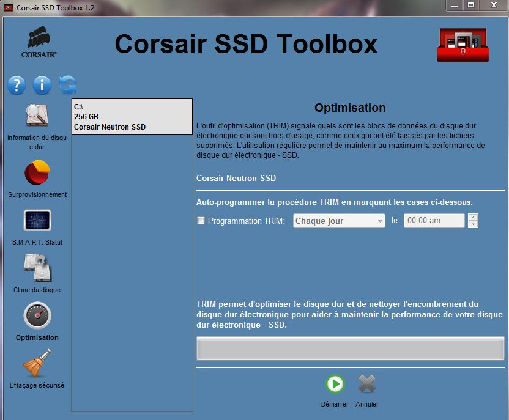Screen dimensions: 509x420
Task: Click the green Démarrer play icon
Action: [335, 384]
